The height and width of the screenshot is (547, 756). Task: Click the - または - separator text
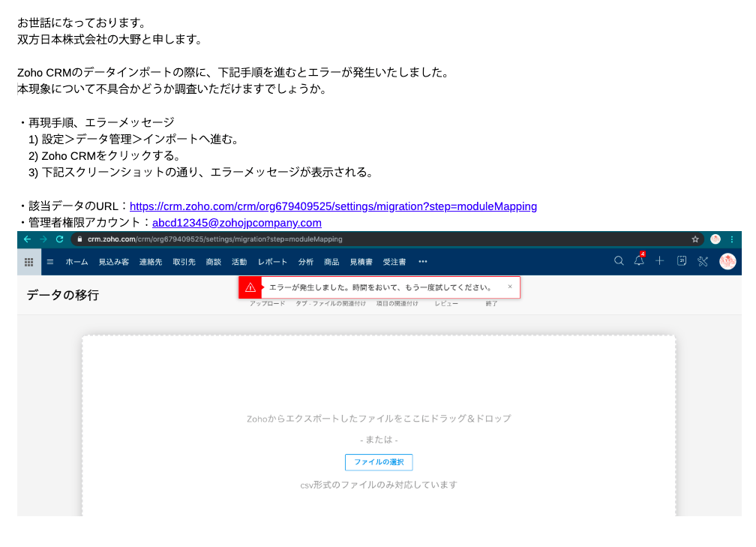pos(379,440)
